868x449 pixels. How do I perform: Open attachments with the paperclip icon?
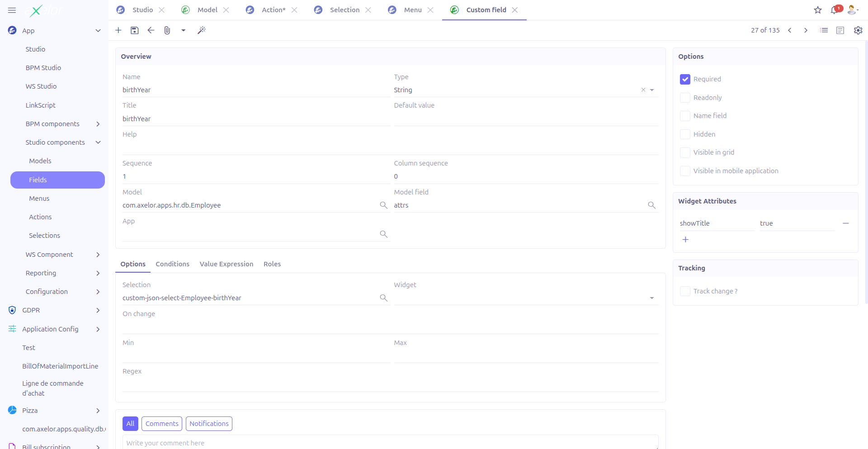coord(167,30)
